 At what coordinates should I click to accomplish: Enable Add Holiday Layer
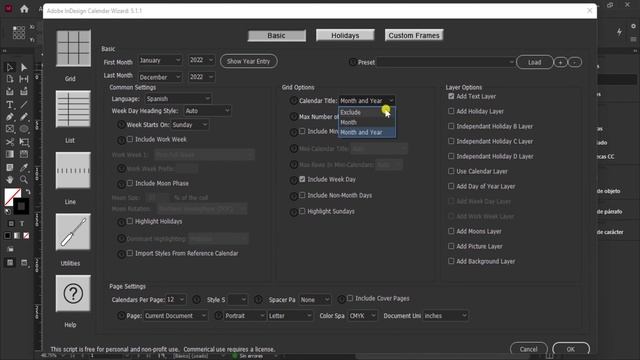451,111
